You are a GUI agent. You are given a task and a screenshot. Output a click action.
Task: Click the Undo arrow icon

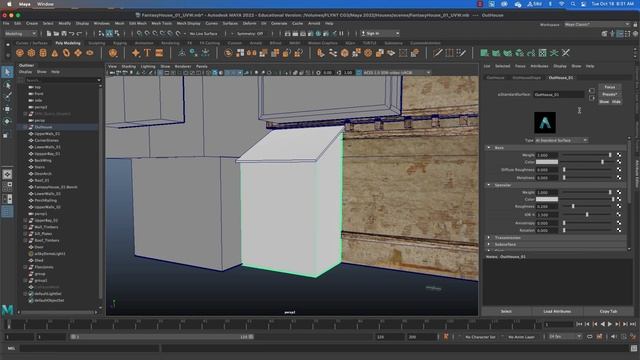(x=71, y=33)
